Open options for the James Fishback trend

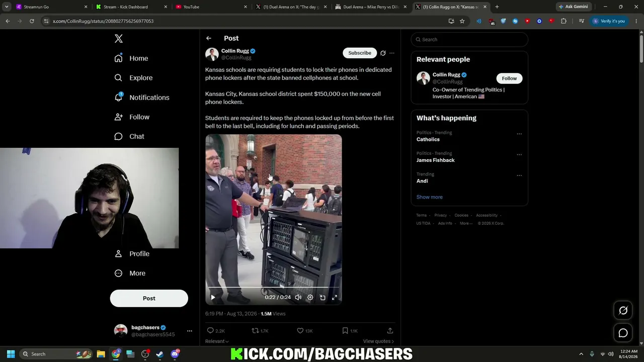coord(519,155)
